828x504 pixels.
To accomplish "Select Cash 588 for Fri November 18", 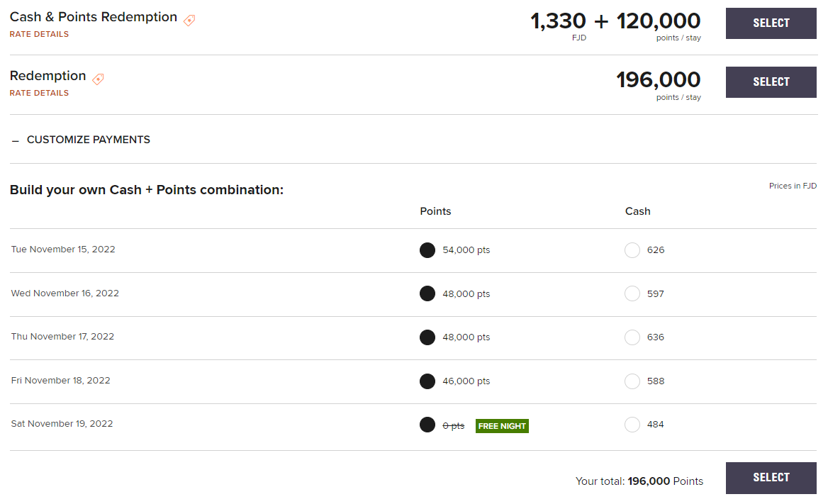I will (x=632, y=381).
